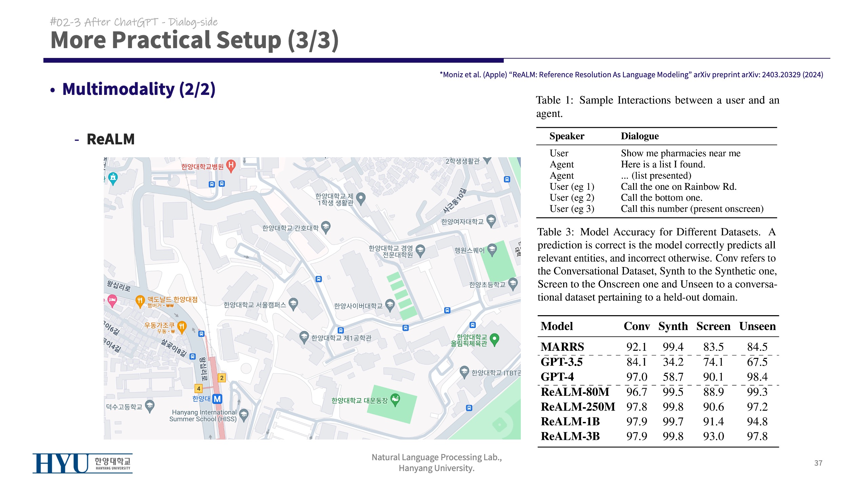Select the yellow exit 4 marker
The width and height of the screenshot is (868, 488).
[x=199, y=388]
